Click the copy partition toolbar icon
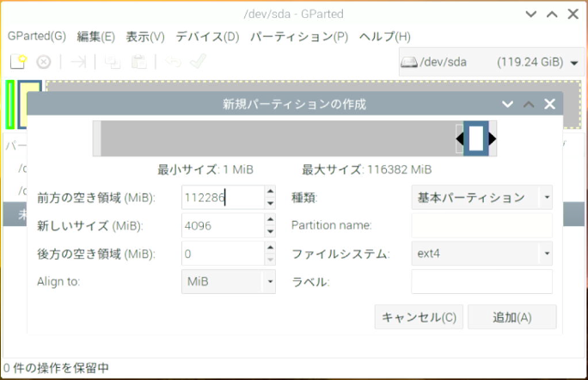Image resolution: width=588 pixels, height=380 pixels. (x=112, y=62)
